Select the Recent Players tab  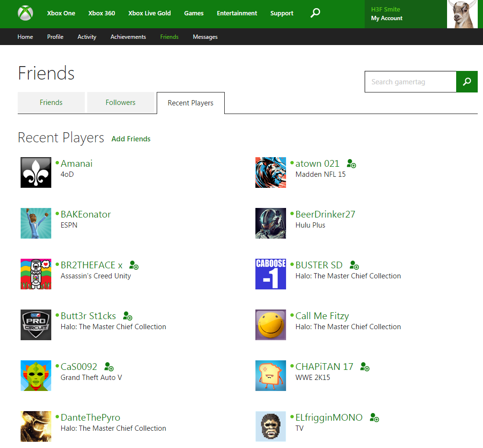tap(191, 103)
